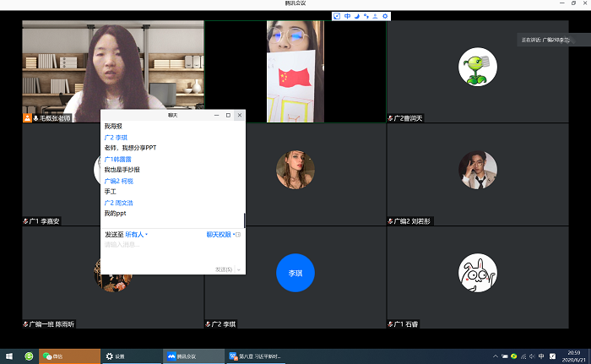
Task: Expand the send options arrow beside 发送
Action: [x=239, y=269]
